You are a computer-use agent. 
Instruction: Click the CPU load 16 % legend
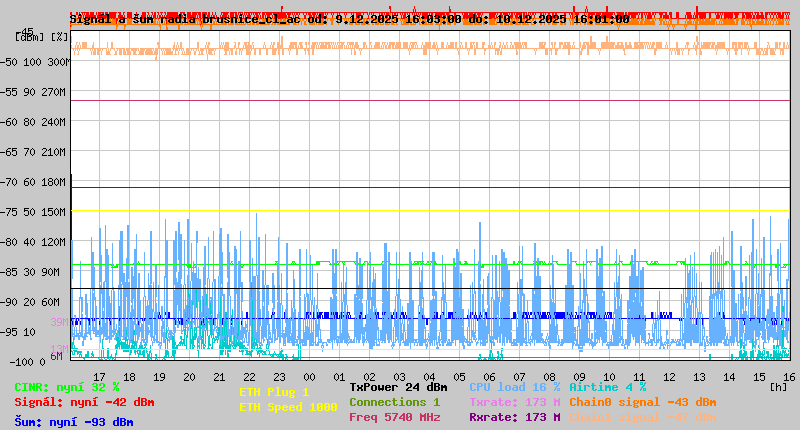pos(514,387)
